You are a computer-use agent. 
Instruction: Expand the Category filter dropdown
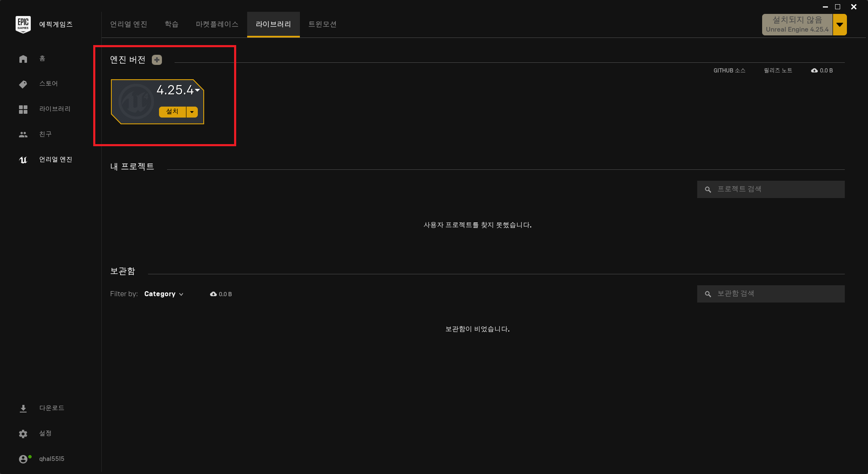[x=164, y=294]
